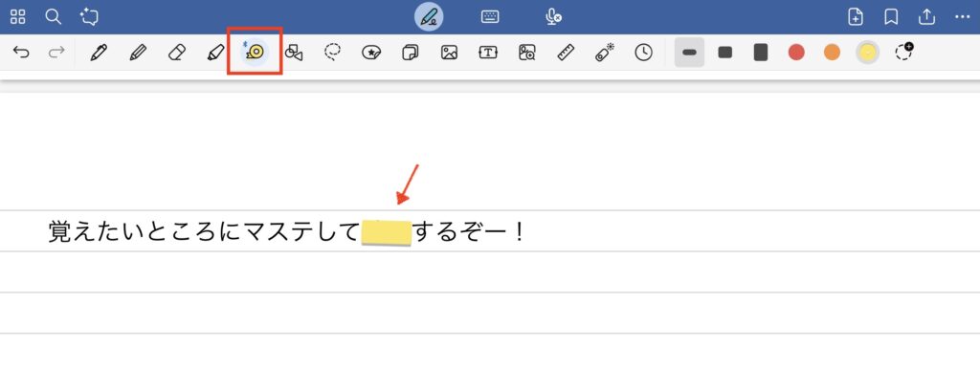Select the Tape tool

(x=255, y=52)
